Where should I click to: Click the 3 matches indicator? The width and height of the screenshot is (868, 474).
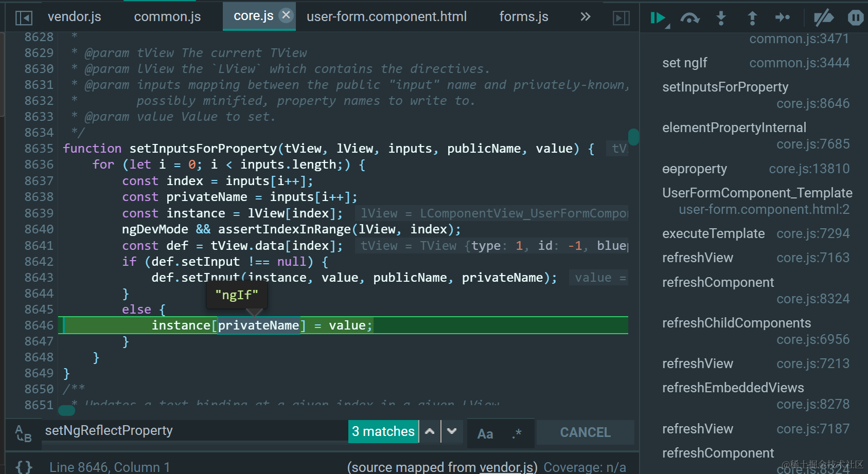pos(383,431)
